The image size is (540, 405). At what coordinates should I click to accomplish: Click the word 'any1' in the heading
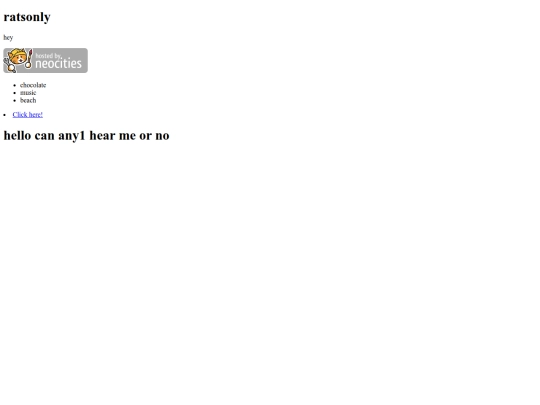72,136
